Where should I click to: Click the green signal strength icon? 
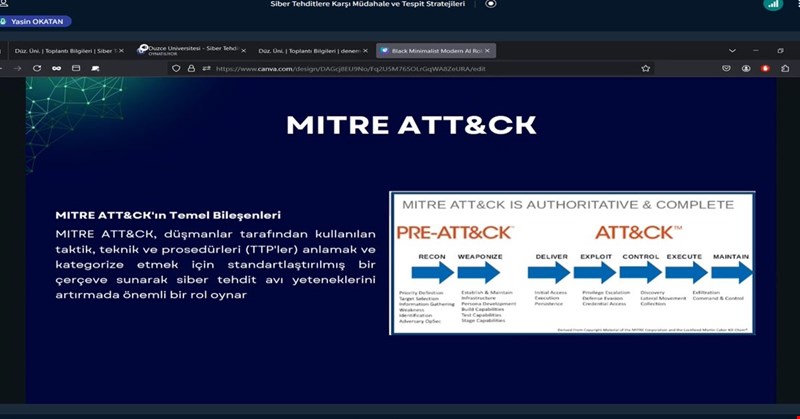(772, 5)
